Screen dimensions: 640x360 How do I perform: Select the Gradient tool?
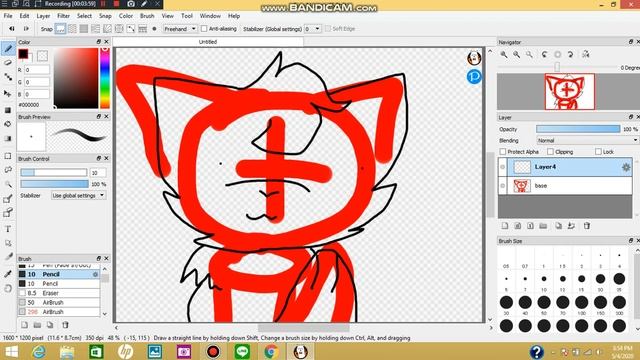pos(8,138)
